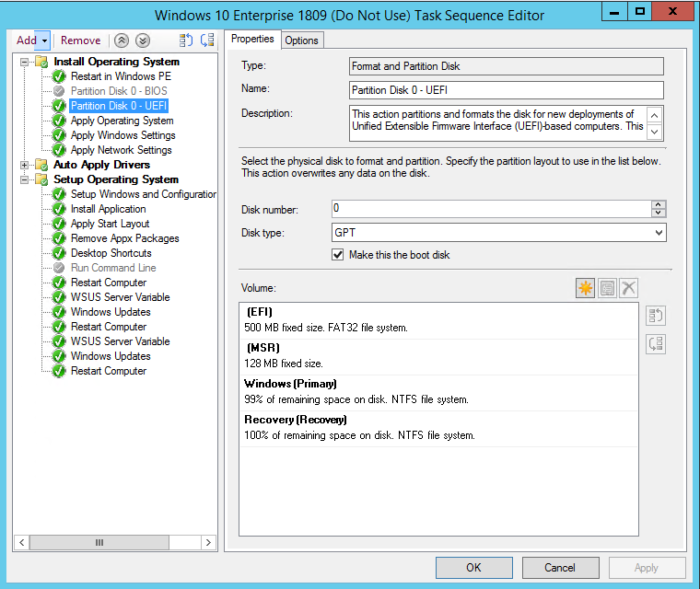Increase the Disk number with up arrow
This screenshot has width=700, height=589.
click(658, 205)
